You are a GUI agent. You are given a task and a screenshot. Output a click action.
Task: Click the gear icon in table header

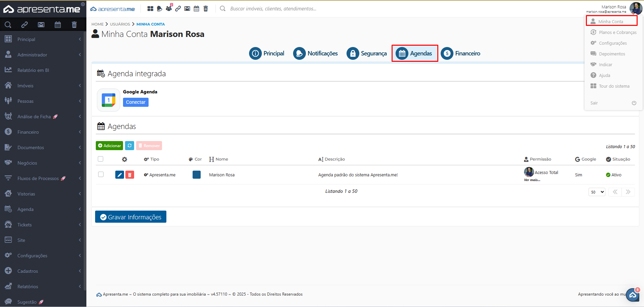[124, 159]
